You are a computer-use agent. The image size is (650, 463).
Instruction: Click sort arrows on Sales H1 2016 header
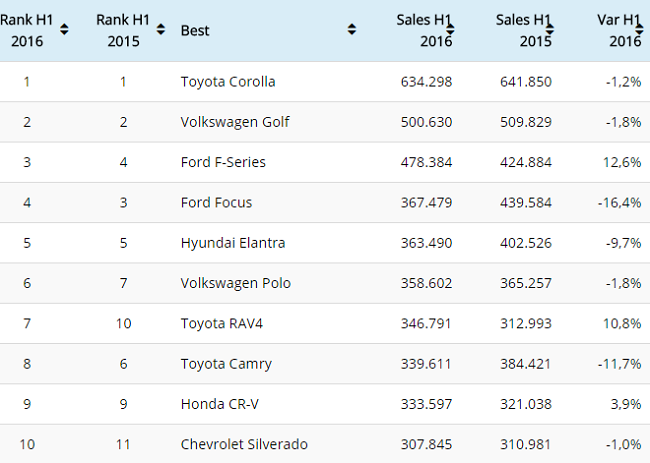(x=450, y=30)
